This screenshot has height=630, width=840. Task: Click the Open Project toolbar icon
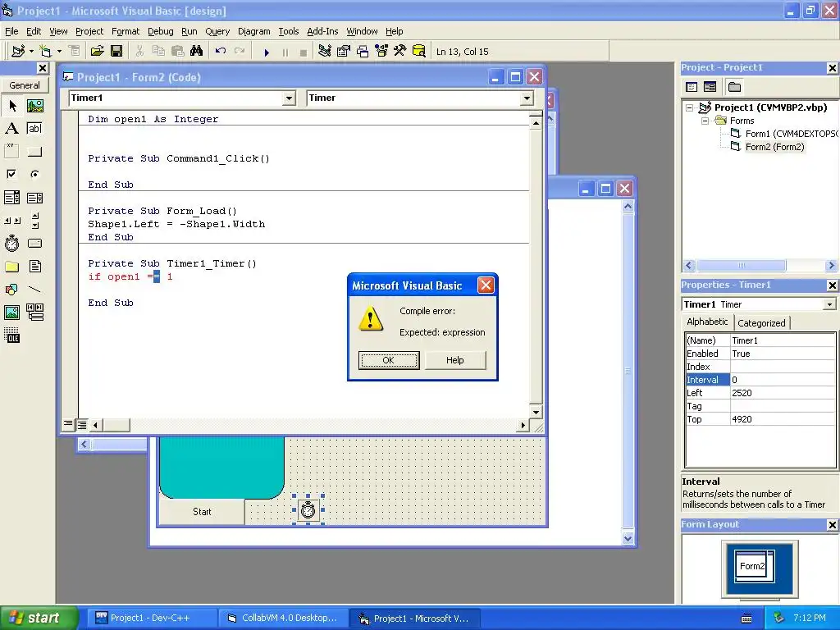tap(97, 52)
